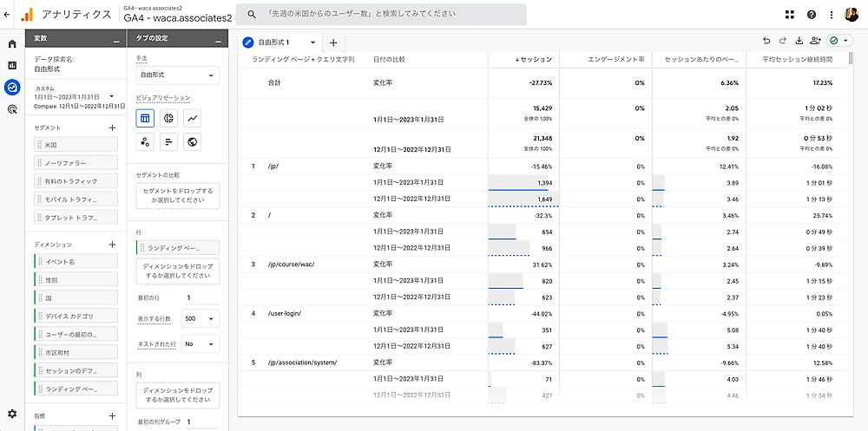Click the table visualization icon
Screen dimensions: 868x431
(x=146, y=118)
